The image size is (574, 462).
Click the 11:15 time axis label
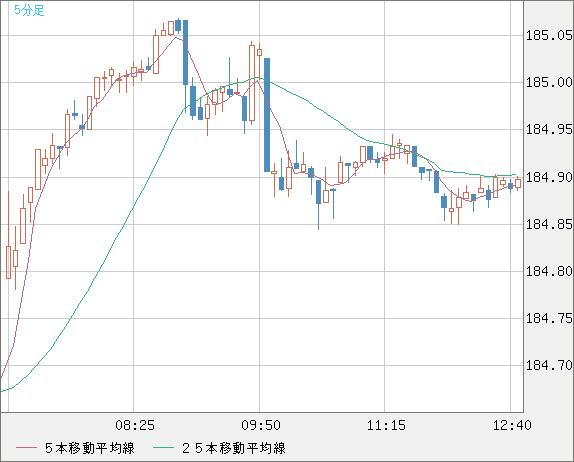(386, 425)
